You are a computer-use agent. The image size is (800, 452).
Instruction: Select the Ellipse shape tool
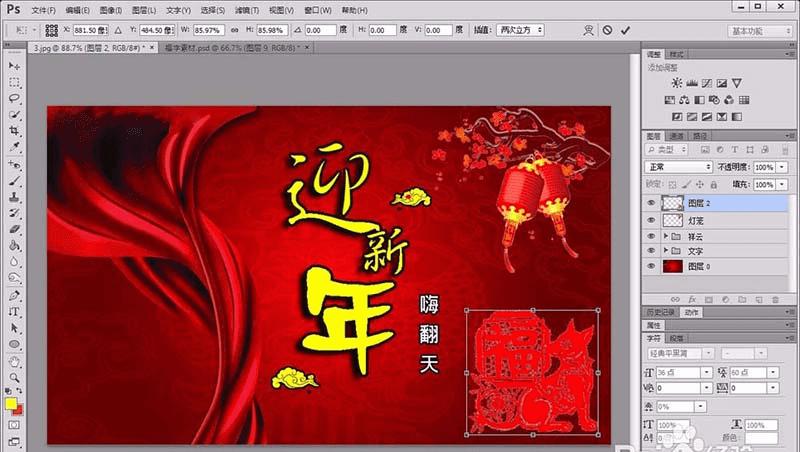[14, 344]
